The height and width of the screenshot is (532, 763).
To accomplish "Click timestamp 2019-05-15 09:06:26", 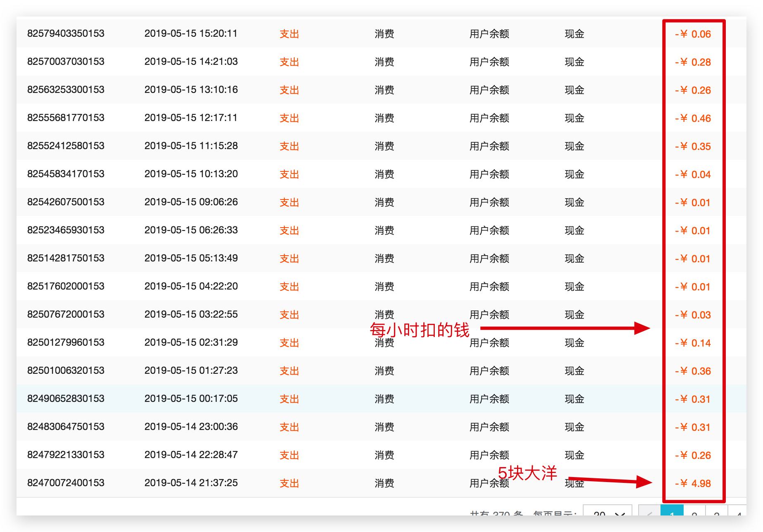I will 191,202.
